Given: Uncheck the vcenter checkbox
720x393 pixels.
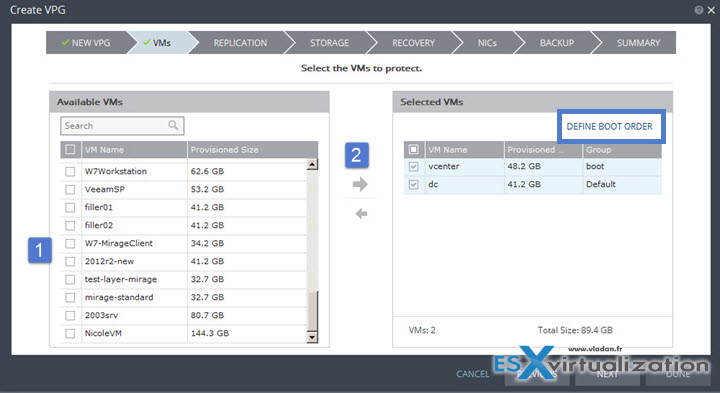Looking at the screenshot, I should [413, 166].
